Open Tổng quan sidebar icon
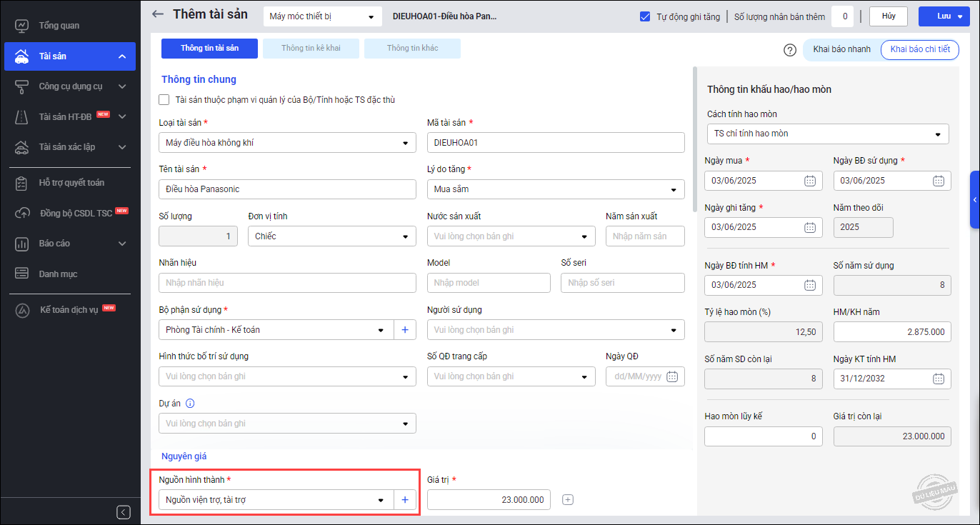 (21, 26)
